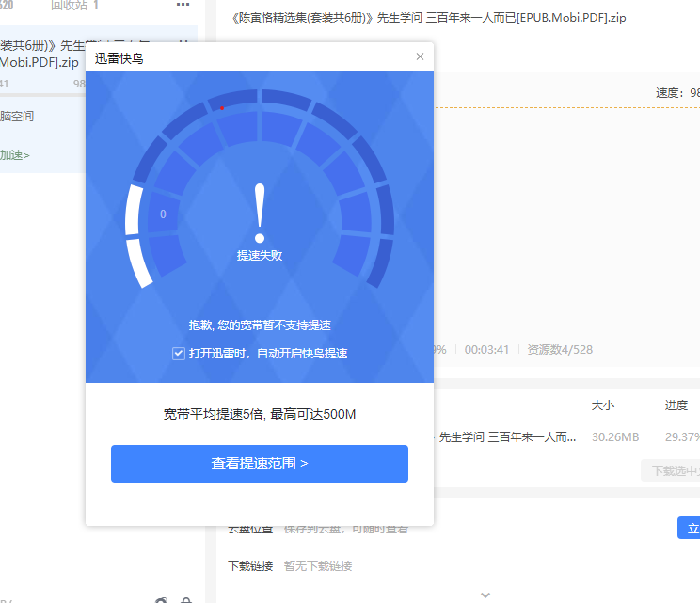
Task: Switch to the 回收站 tab
Action: click(74, 6)
